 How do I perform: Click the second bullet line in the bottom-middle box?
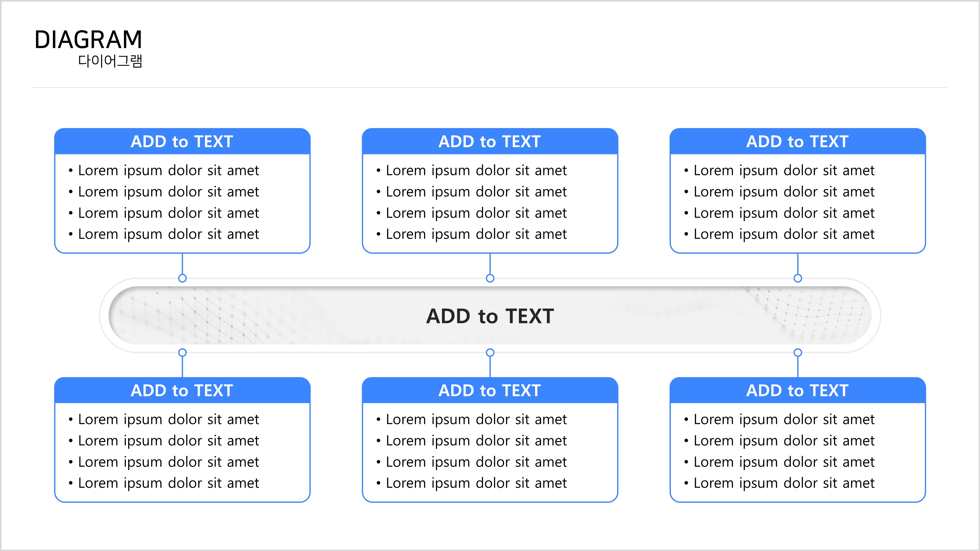click(x=472, y=441)
